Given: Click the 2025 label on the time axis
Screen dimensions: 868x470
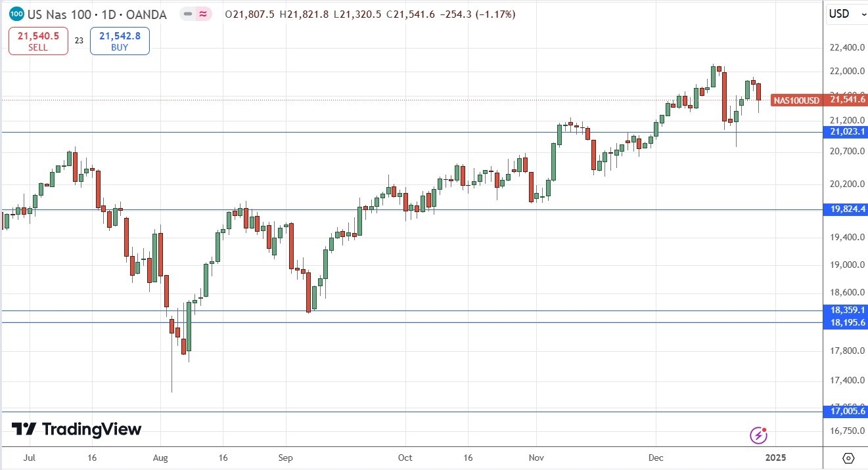Looking at the screenshot, I should (777, 458).
